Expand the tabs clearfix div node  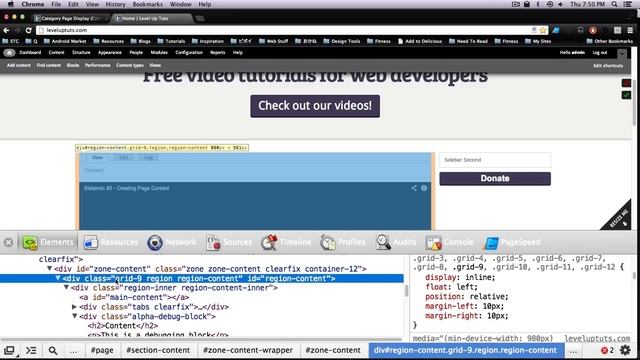[x=74, y=307]
